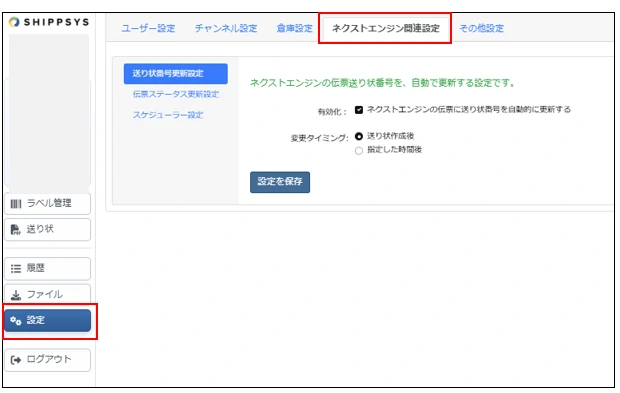Click the green ネクストエンジンの伝票送り状番号 description text
Viewport: 620px width, 393px height.
tap(382, 83)
